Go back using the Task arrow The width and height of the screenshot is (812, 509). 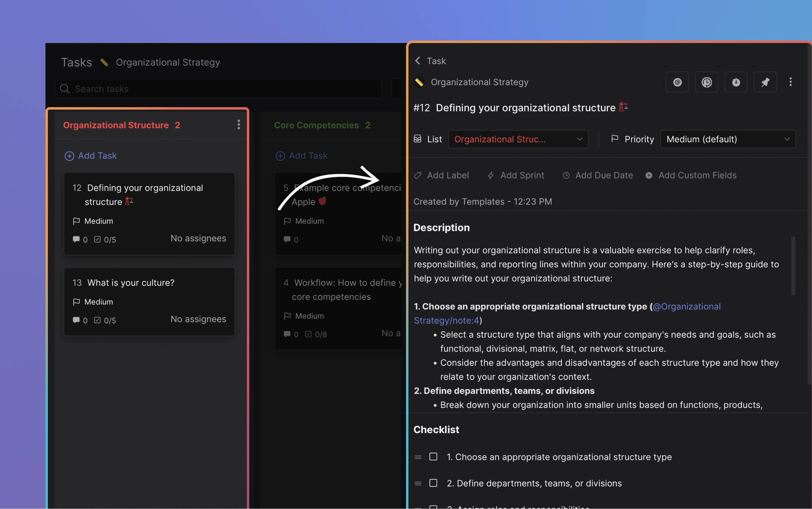click(418, 61)
